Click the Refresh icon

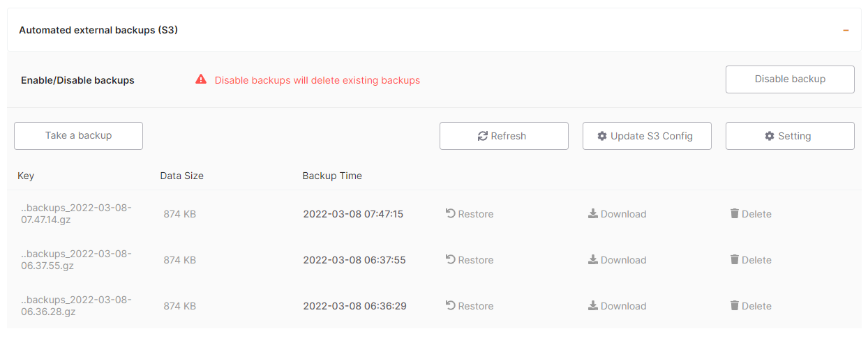(482, 136)
